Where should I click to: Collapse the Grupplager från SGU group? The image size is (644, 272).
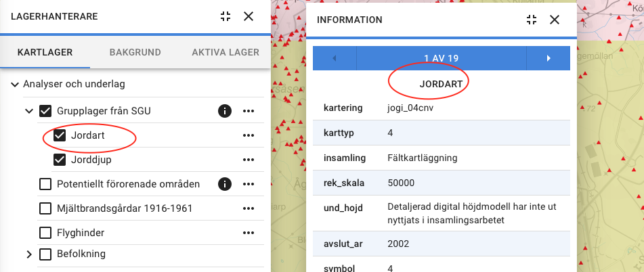29,111
